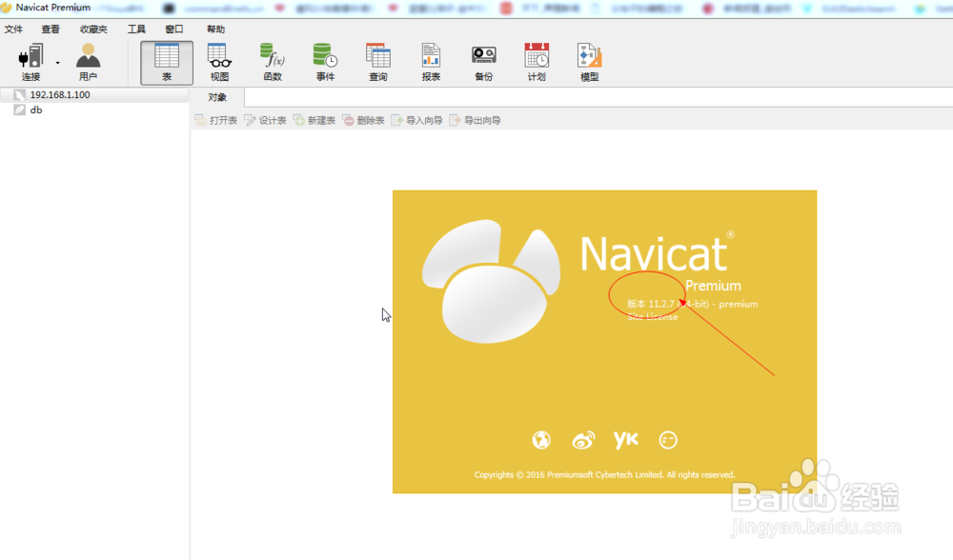This screenshot has height=560, width=953.
Task: Click the 打开表 open table button
Action: coord(216,120)
